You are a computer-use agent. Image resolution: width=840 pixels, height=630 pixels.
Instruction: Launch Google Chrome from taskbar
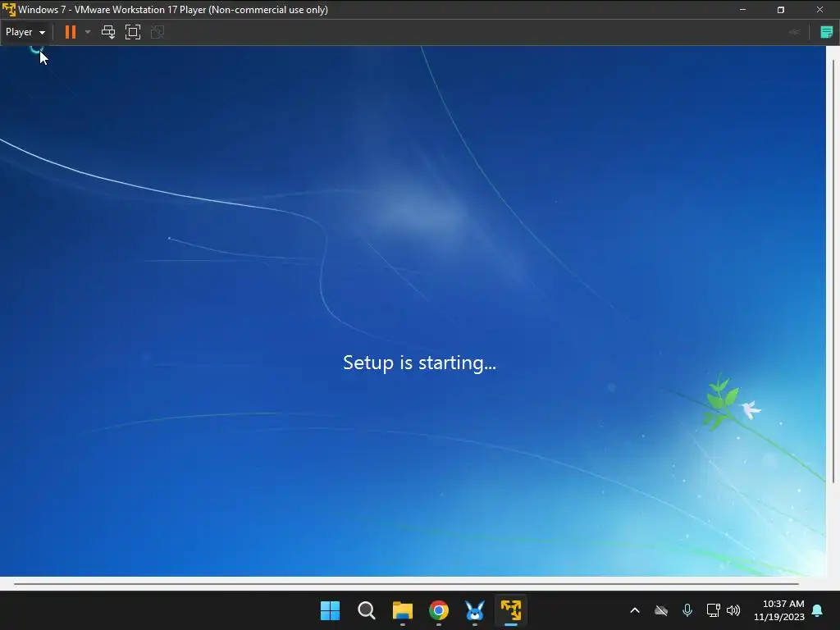tap(439, 610)
